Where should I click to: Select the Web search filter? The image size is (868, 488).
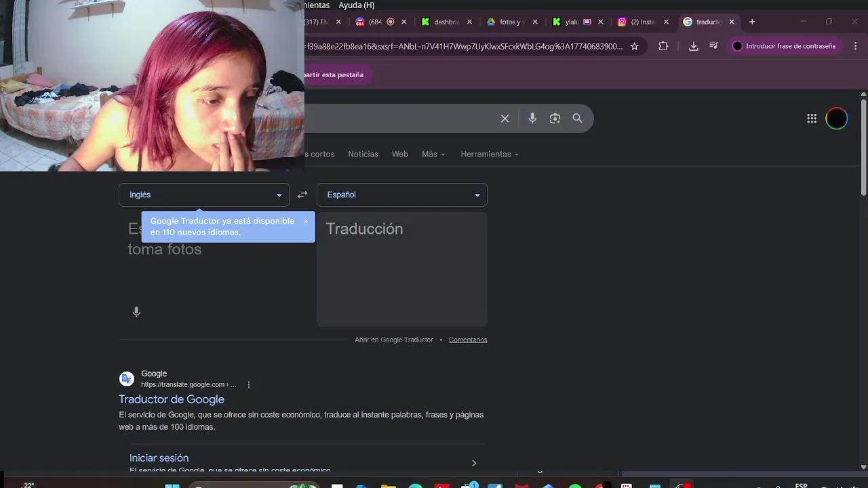pos(400,154)
